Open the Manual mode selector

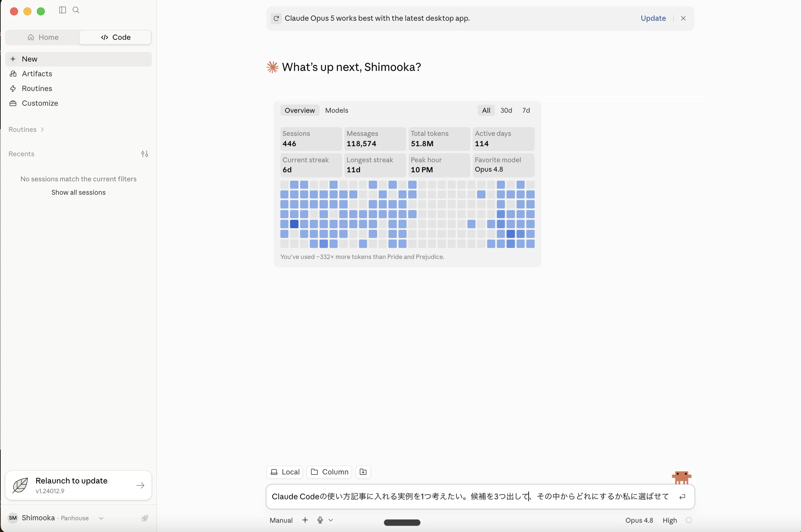pyautogui.click(x=281, y=520)
